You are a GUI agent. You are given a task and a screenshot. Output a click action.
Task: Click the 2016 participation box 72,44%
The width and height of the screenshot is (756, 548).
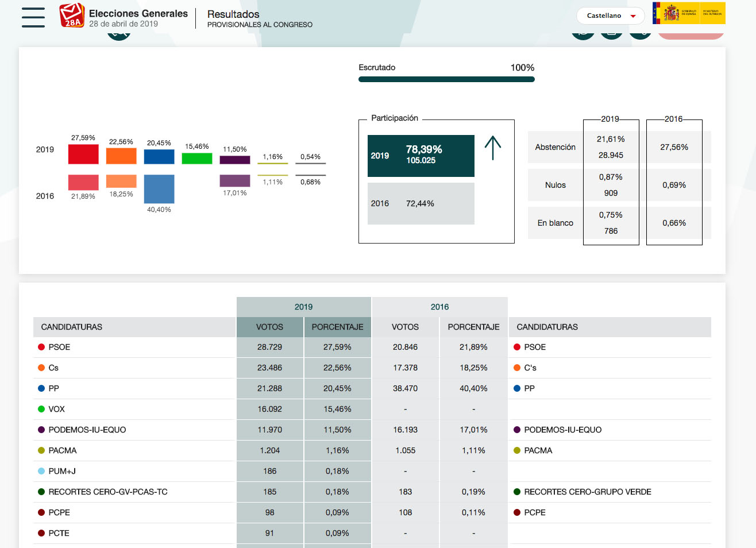pyautogui.click(x=421, y=203)
